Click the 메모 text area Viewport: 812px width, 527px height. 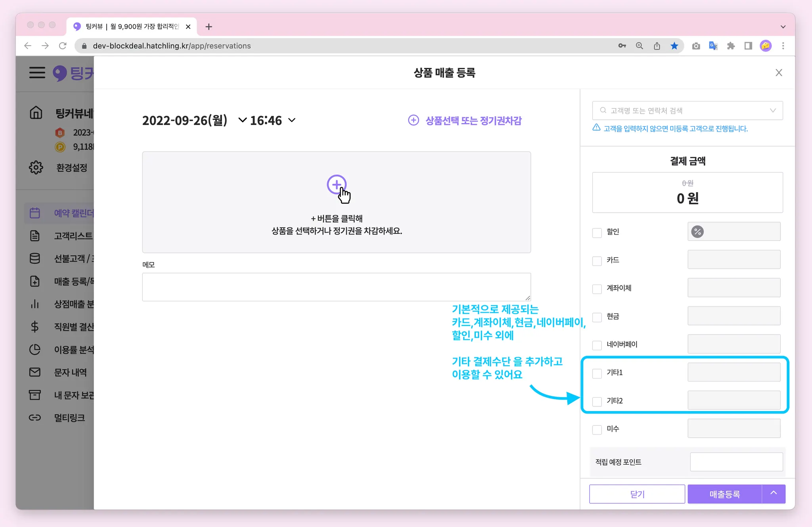tap(336, 287)
